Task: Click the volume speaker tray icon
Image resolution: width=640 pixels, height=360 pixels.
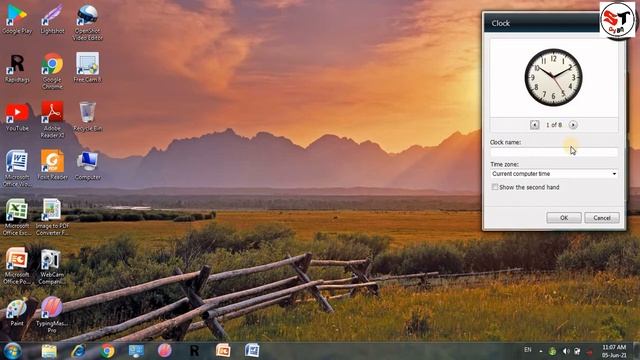Action: pos(566,351)
